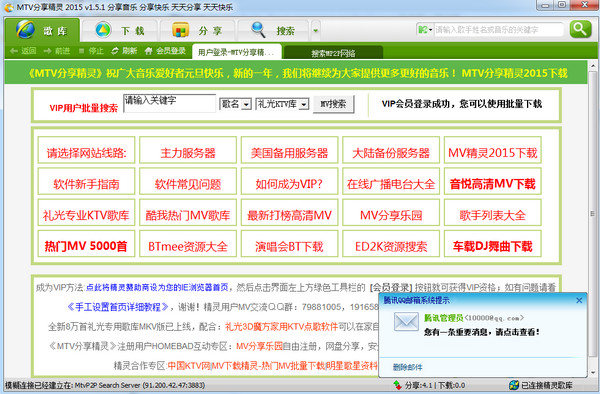
Task: Click 删除邮件 in the mail popup
Action: tap(408, 367)
